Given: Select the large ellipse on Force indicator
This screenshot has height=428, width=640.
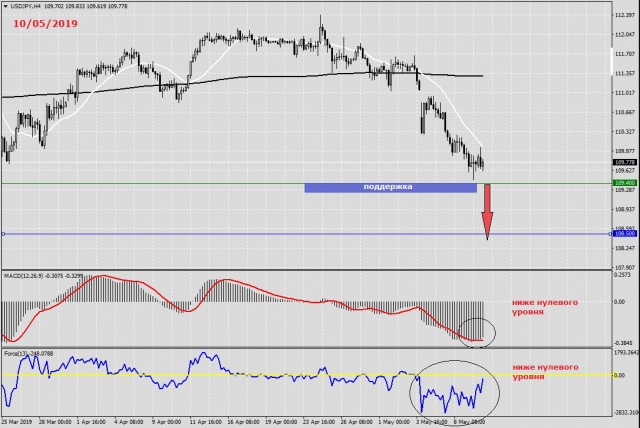Looking at the screenshot, I should click(x=455, y=387).
